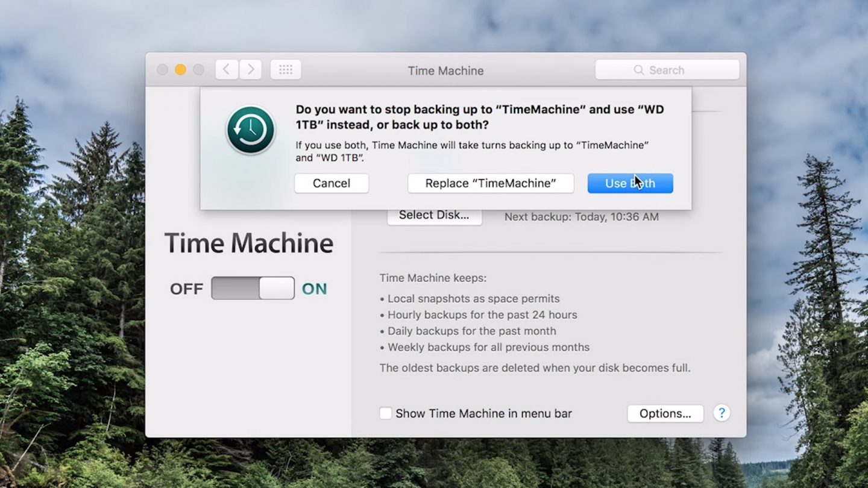Viewport: 868px width, 488px height.
Task: Click the search magnifier icon
Action: tap(639, 70)
